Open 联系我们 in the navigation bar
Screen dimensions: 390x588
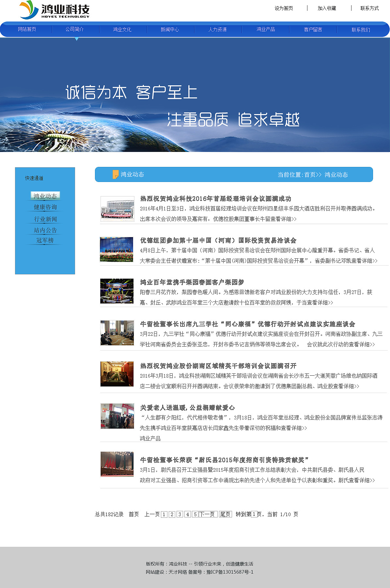pyautogui.click(x=361, y=29)
